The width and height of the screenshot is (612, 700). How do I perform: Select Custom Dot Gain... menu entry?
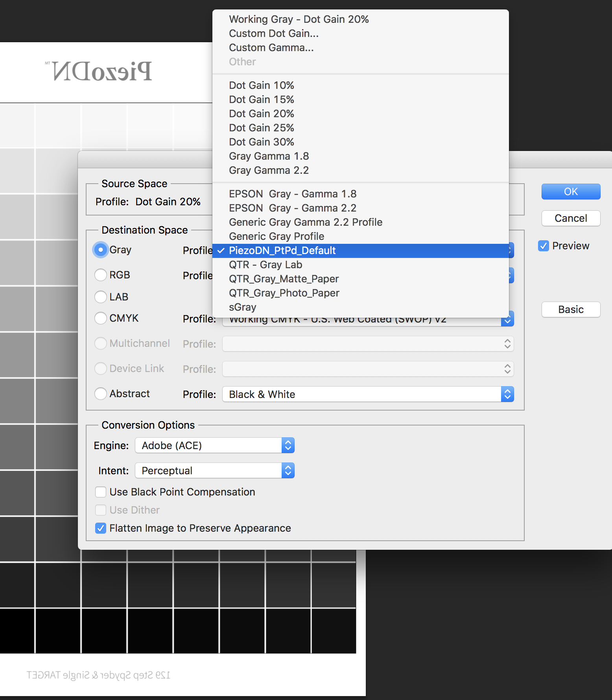click(274, 33)
